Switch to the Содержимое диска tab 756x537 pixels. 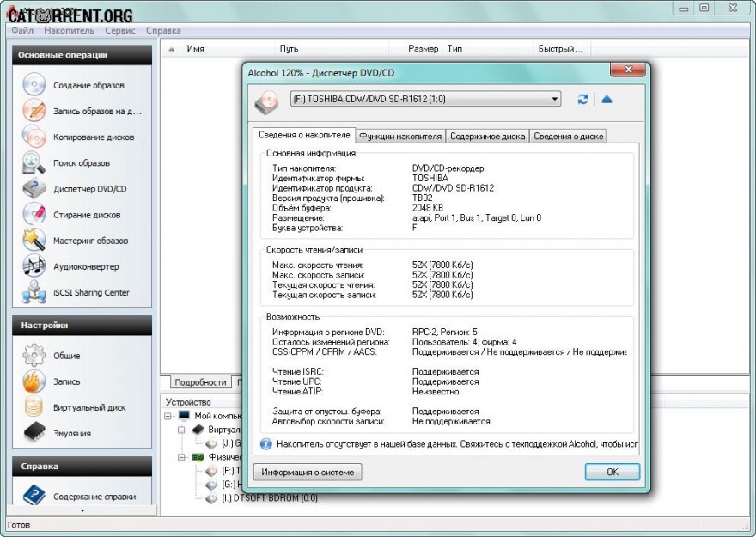[487, 137]
